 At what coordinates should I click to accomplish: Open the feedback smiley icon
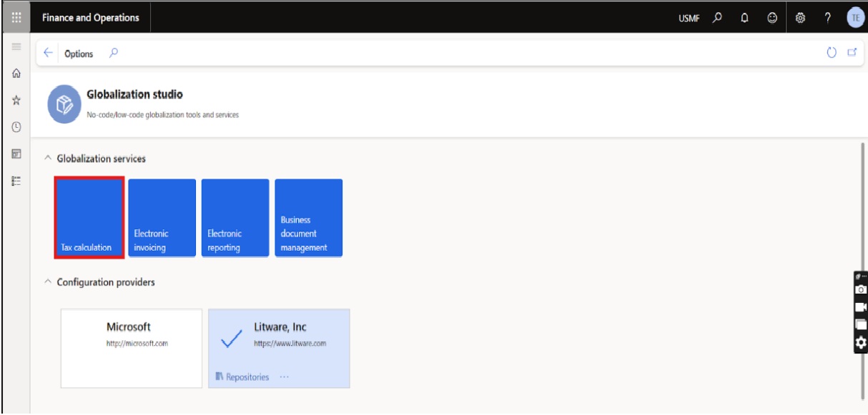tap(772, 18)
